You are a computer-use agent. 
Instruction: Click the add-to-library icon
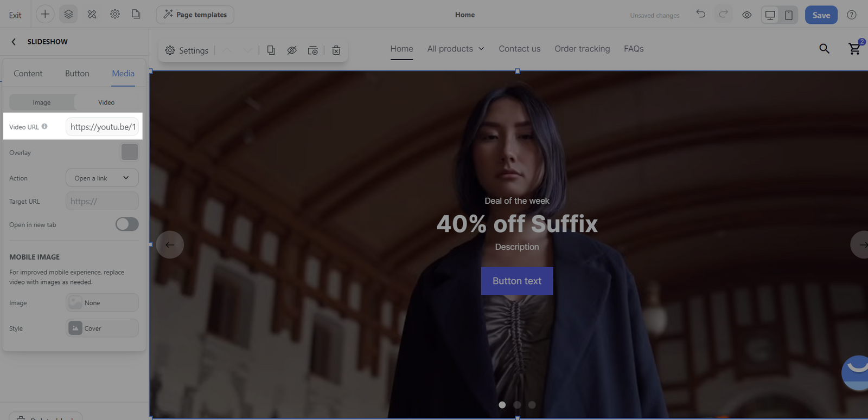(313, 50)
